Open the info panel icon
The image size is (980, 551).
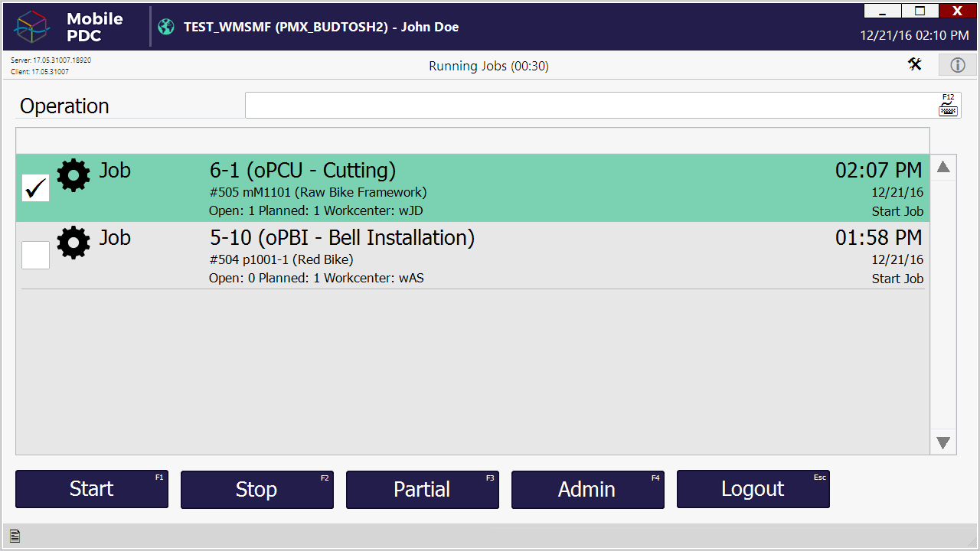[957, 65]
